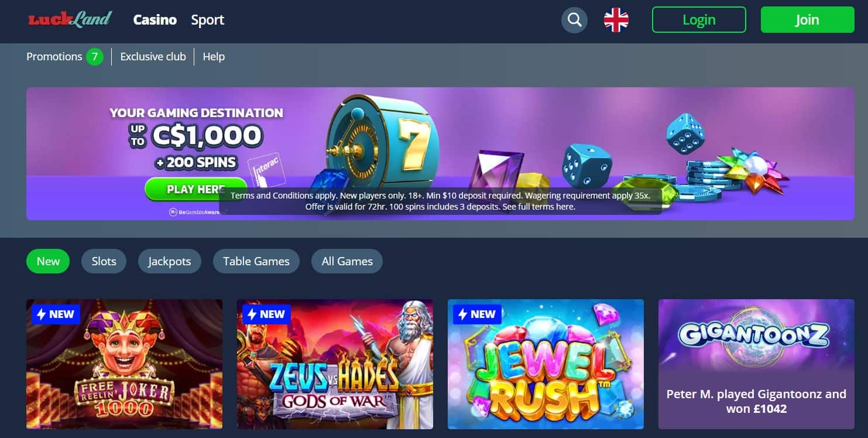Click the Promotions count badge 7

point(95,57)
